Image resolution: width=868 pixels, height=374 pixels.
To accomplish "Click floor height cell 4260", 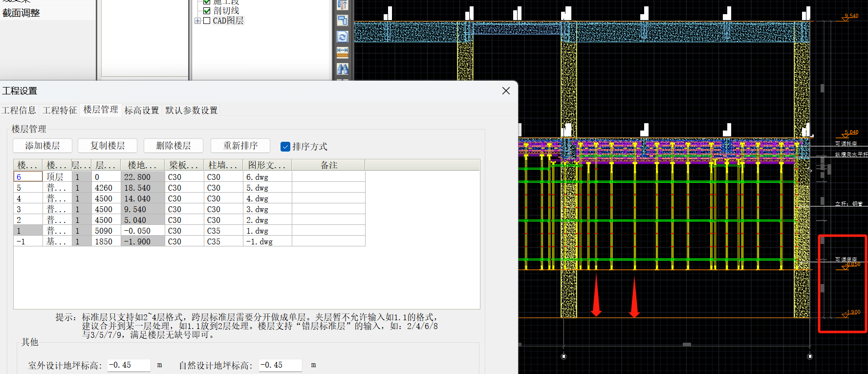I will click(106, 187).
